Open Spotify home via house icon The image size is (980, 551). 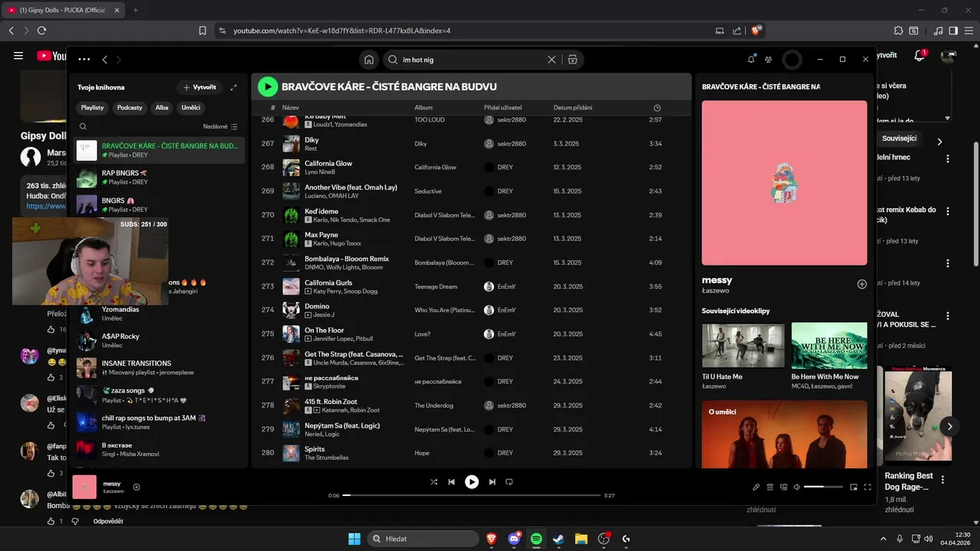tap(369, 60)
